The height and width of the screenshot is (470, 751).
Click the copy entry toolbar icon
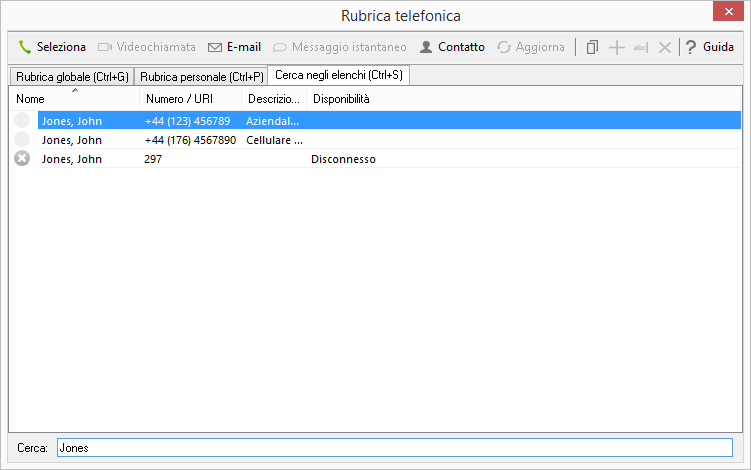(x=592, y=47)
